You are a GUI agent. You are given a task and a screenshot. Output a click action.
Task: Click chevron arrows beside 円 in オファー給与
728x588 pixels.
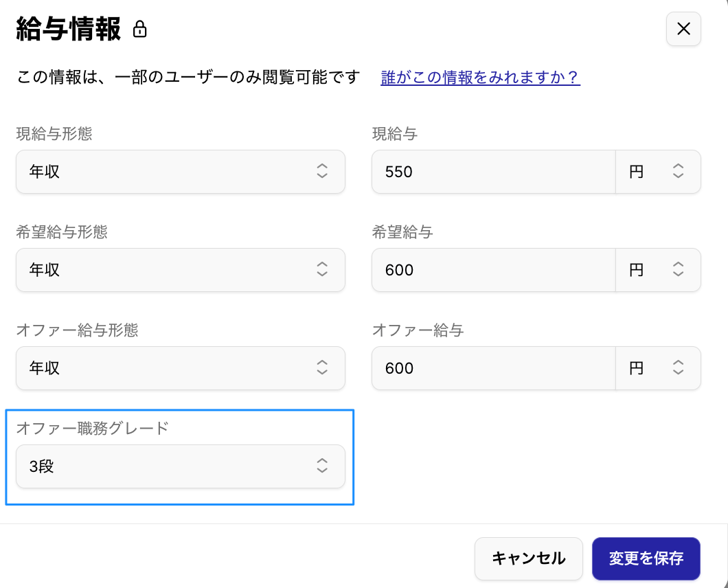[x=679, y=368]
